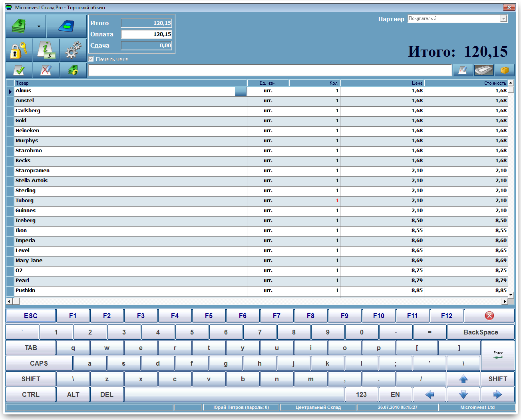Click the green cash payment icon
Screen dimensions: 521x420
coord(19,26)
